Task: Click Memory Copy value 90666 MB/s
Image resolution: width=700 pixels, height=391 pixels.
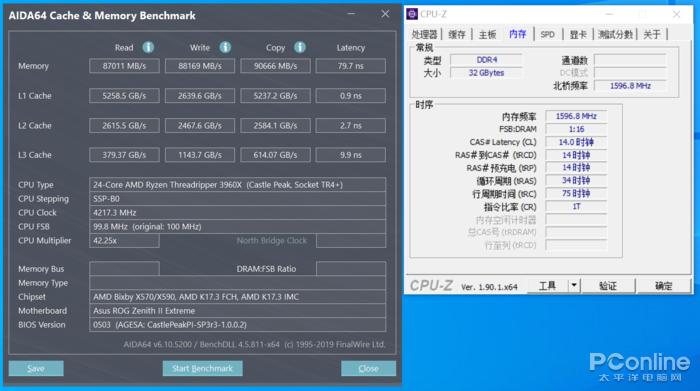Action: coord(275,66)
